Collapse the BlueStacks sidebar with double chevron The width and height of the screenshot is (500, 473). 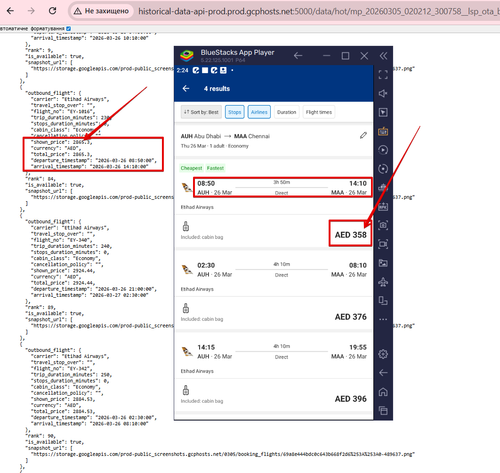point(383,56)
